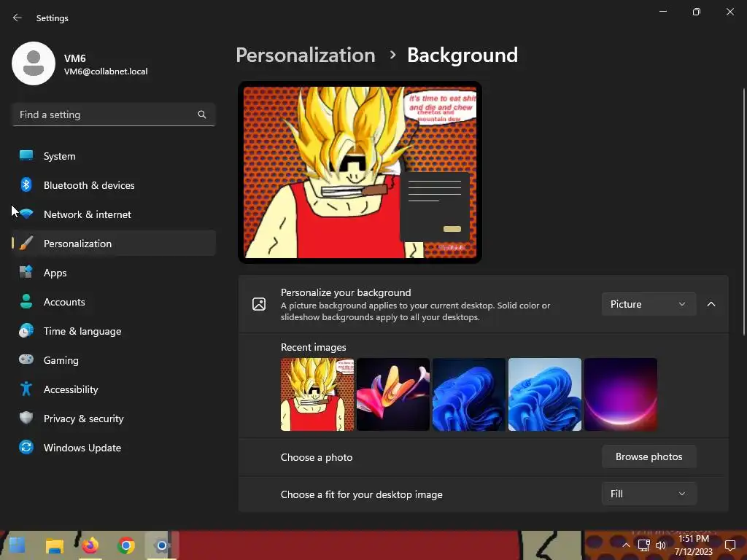Click the Privacy & security shield icon
The width and height of the screenshot is (747, 560).
coord(26,418)
